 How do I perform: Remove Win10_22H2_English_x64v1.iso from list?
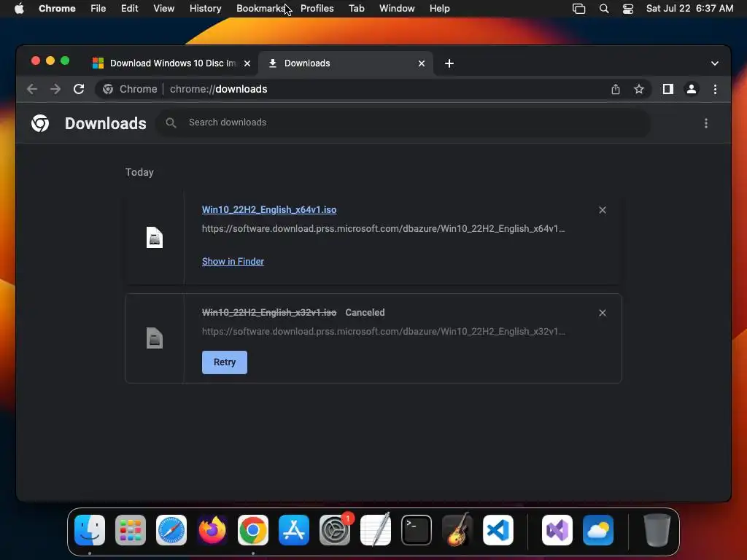[602, 210]
